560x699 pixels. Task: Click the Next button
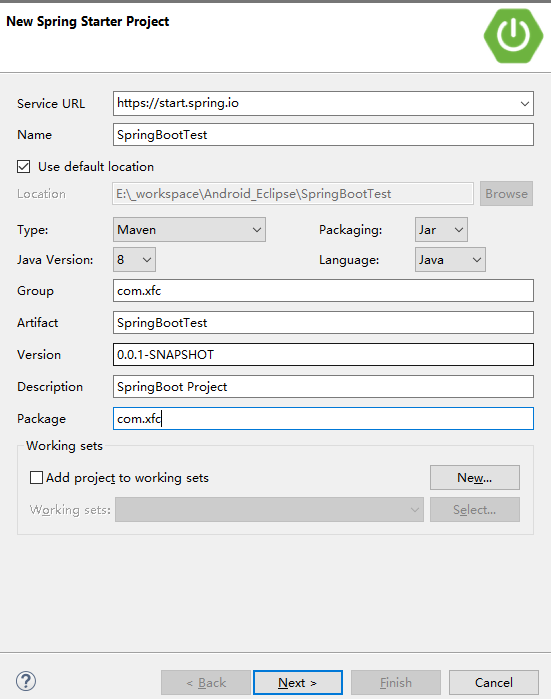tap(297, 683)
